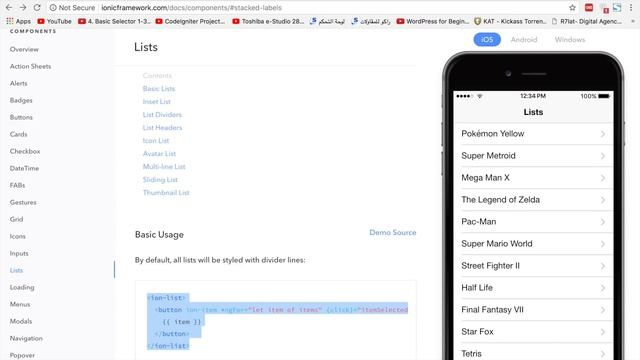Open Navigation in the sidebar
The height and width of the screenshot is (360, 640).
(26, 338)
